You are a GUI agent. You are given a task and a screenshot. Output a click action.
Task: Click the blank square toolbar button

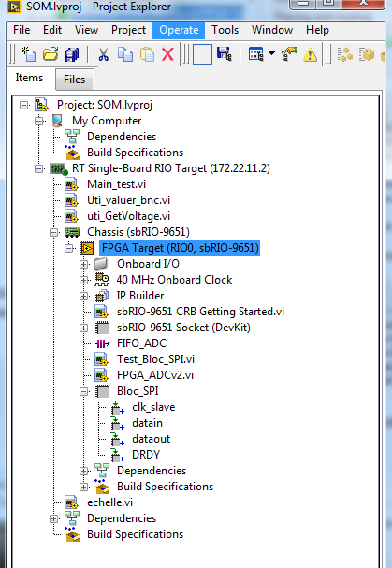(x=202, y=54)
